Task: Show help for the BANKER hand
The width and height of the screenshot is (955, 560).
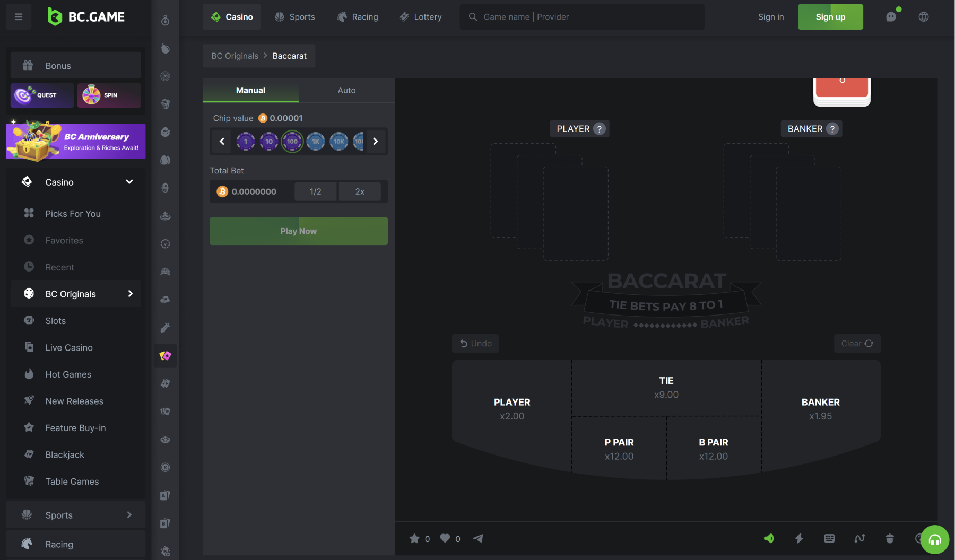Action: tap(832, 129)
